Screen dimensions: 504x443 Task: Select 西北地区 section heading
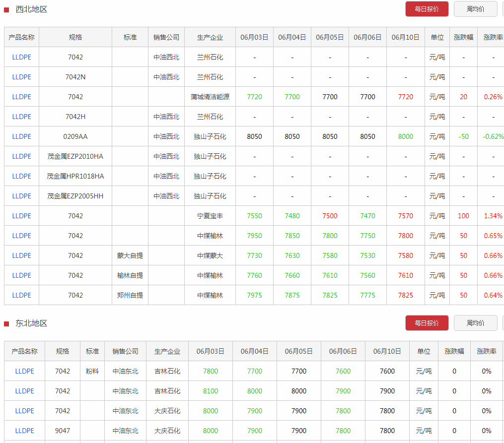point(31,9)
